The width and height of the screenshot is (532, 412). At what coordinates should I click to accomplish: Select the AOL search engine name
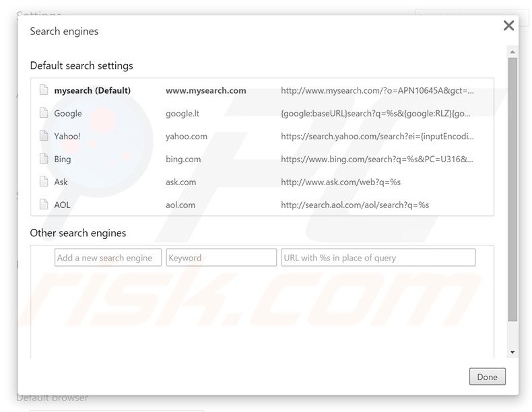(x=62, y=205)
